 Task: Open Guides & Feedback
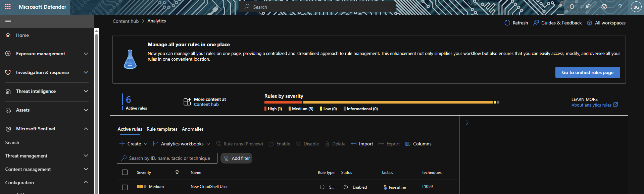tap(557, 23)
